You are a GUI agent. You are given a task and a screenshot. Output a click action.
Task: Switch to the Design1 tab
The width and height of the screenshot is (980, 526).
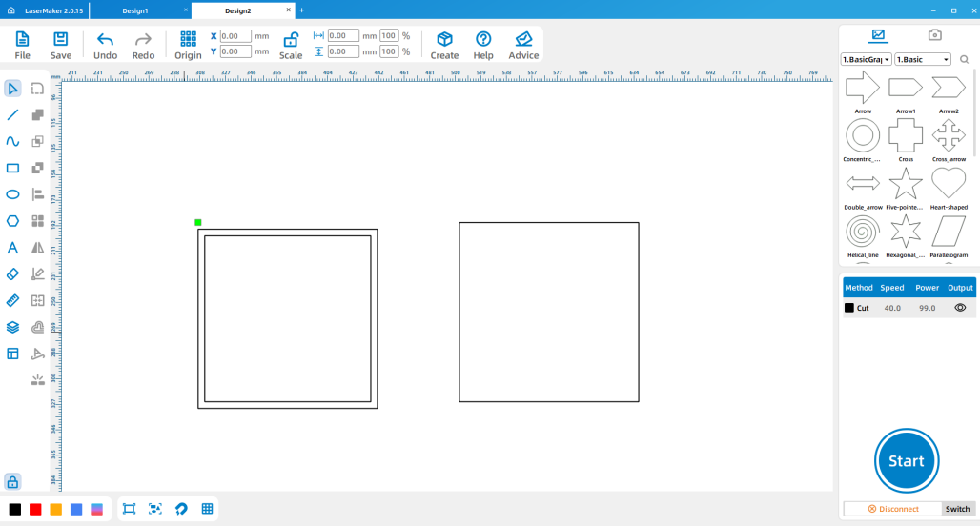point(135,10)
